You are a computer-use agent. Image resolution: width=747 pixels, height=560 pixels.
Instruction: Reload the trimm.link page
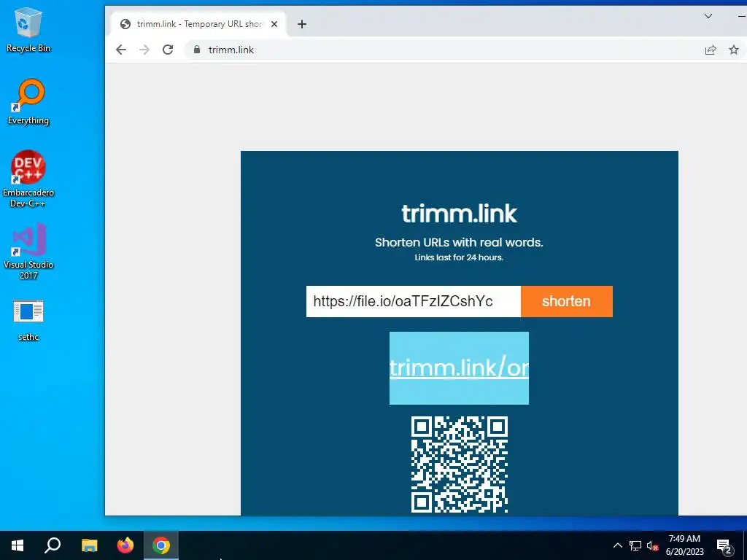tap(168, 50)
